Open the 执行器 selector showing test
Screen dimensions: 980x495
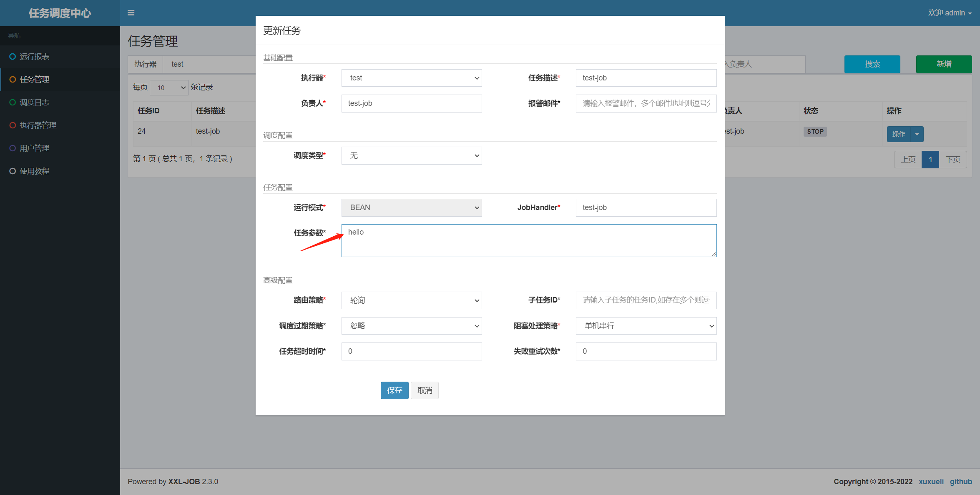click(x=411, y=78)
